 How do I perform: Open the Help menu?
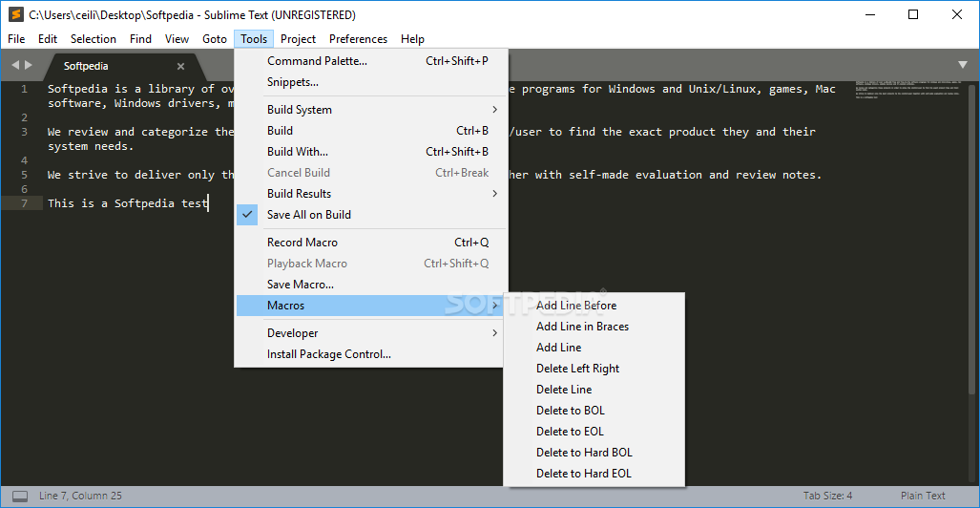pyautogui.click(x=412, y=39)
